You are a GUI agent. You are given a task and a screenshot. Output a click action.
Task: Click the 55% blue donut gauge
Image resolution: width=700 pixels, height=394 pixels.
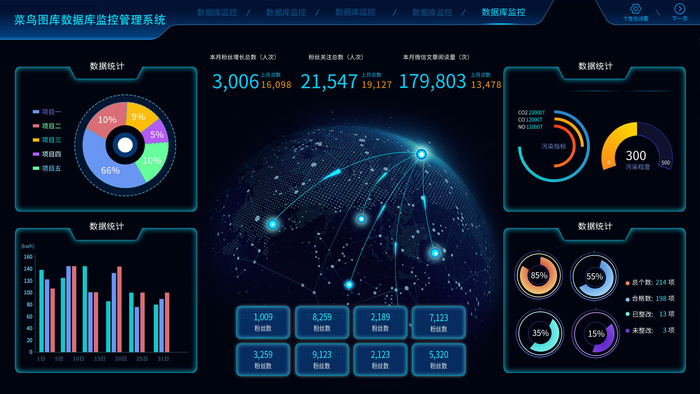[x=594, y=277]
